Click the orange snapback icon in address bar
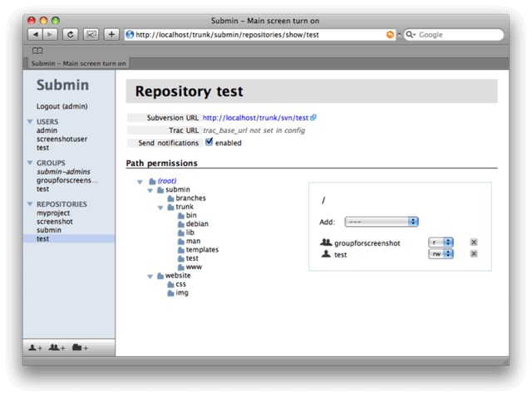 click(391, 35)
